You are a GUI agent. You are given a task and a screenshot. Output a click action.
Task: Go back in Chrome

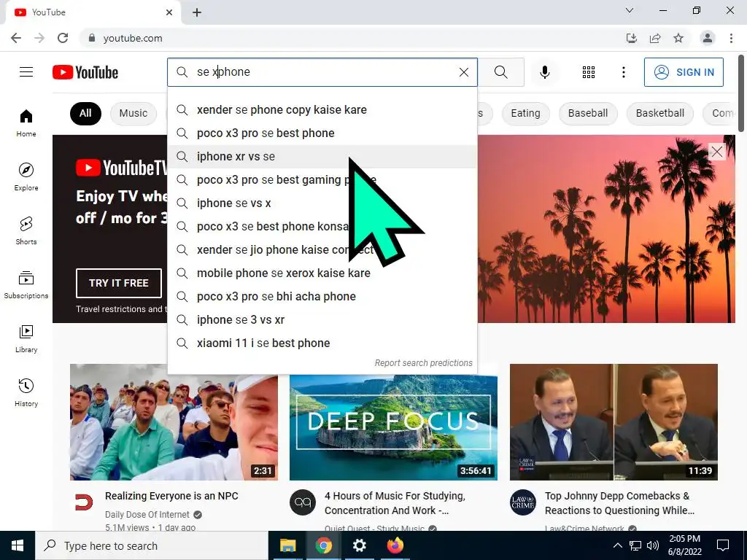[16, 38]
